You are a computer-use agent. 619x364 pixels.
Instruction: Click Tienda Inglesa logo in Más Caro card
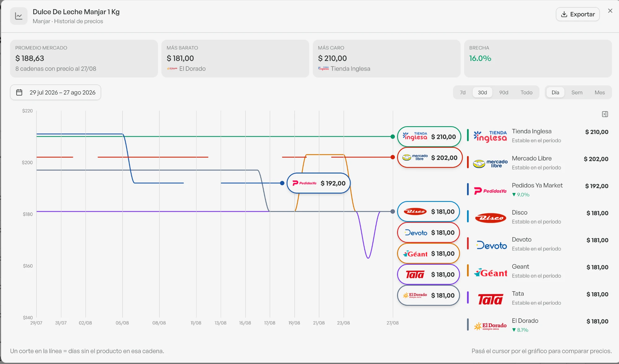click(323, 69)
